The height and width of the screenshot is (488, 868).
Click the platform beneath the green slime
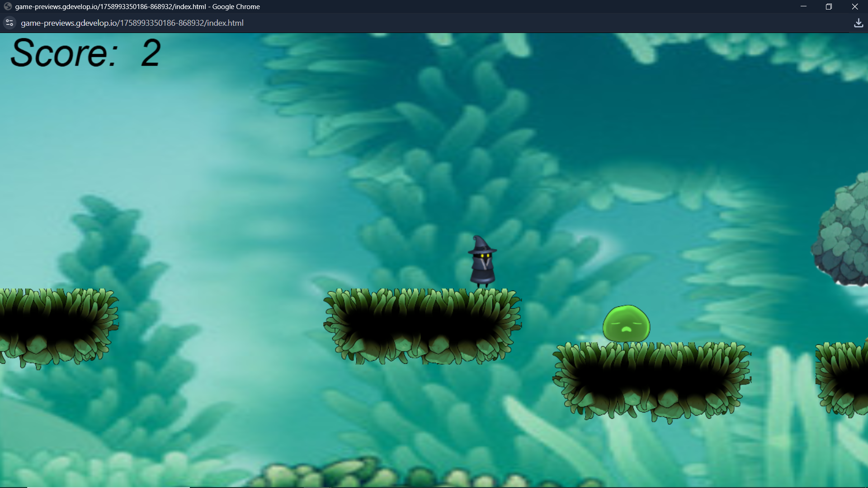tap(652, 380)
